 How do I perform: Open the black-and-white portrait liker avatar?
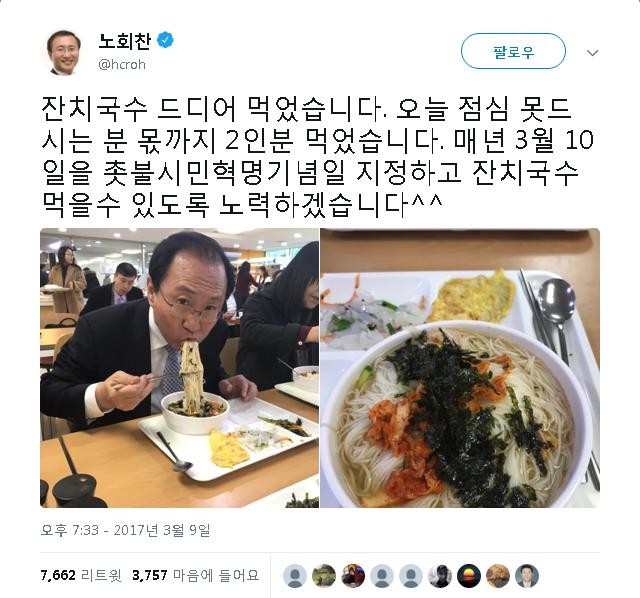pyautogui.click(x=440, y=576)
